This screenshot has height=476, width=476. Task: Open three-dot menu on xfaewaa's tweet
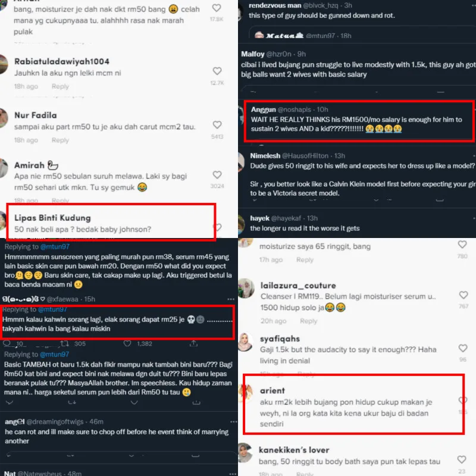pos(231,299)
